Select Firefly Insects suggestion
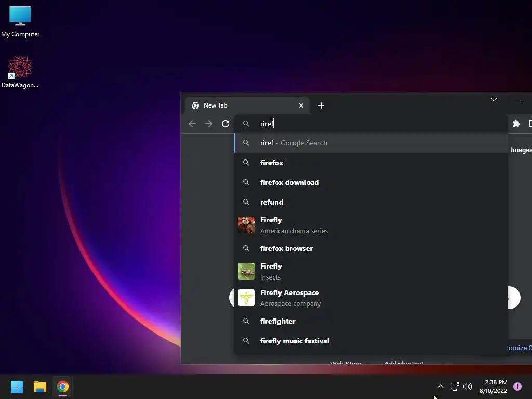532x399 pixels. (371, 271)
